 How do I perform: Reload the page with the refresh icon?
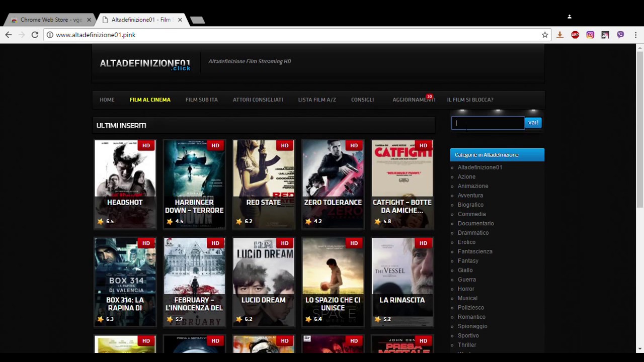click(x=35, y=35)
